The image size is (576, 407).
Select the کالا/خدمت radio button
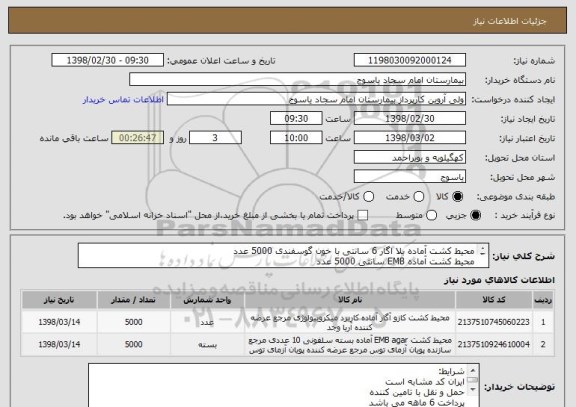coord(368,197)
